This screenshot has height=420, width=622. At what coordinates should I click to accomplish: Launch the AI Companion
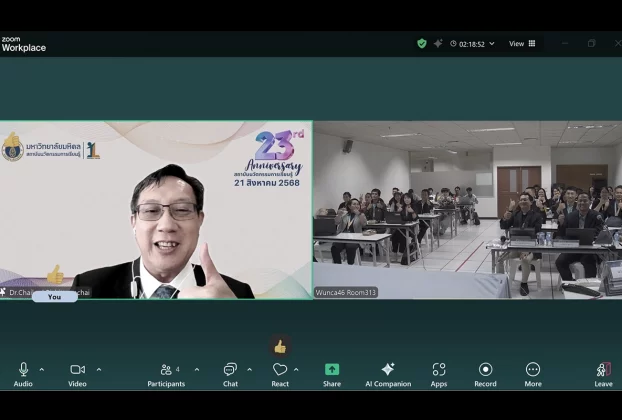(x=387, y=374)
